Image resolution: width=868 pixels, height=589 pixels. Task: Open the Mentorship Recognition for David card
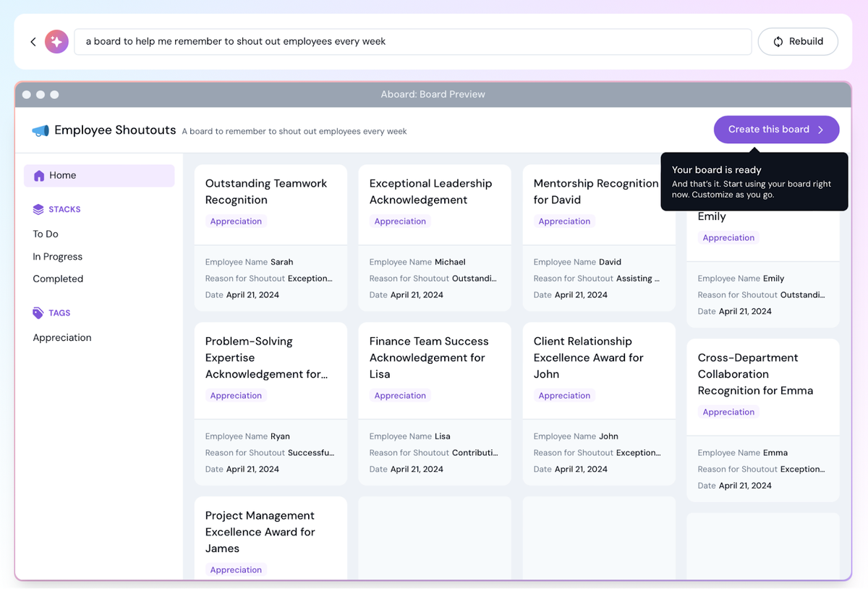pyautogui.click(x=595, y=192)
